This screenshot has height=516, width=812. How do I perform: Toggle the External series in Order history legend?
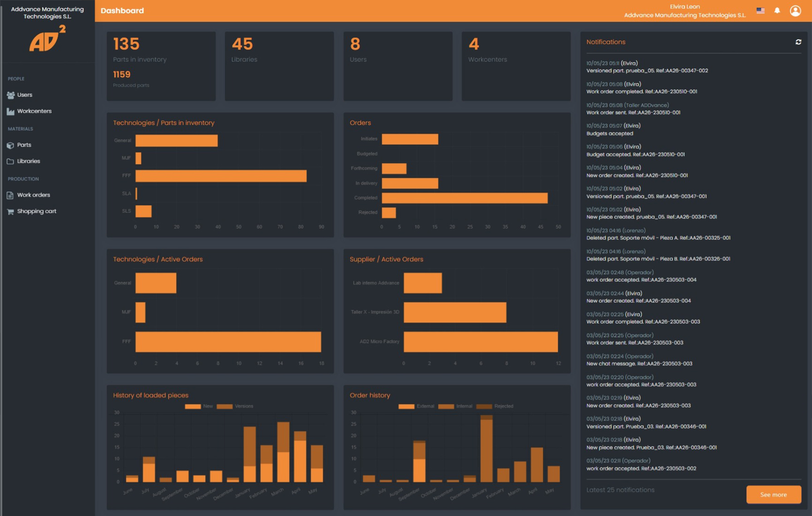click(416, 406)
